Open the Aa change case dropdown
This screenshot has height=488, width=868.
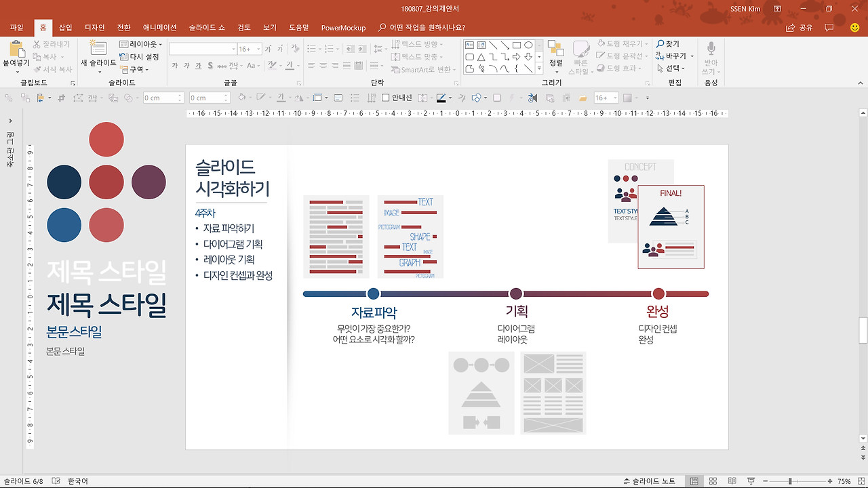pyautogui.click(x=253, y=66)
